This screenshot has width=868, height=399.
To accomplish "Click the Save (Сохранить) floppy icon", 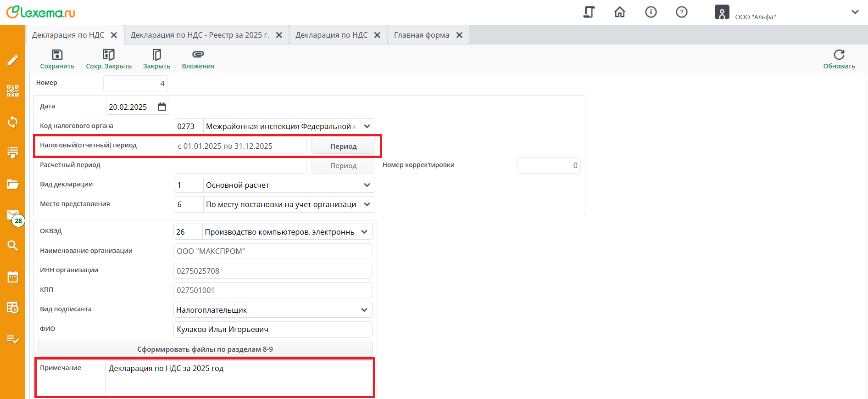I will [x=57, y=55].
